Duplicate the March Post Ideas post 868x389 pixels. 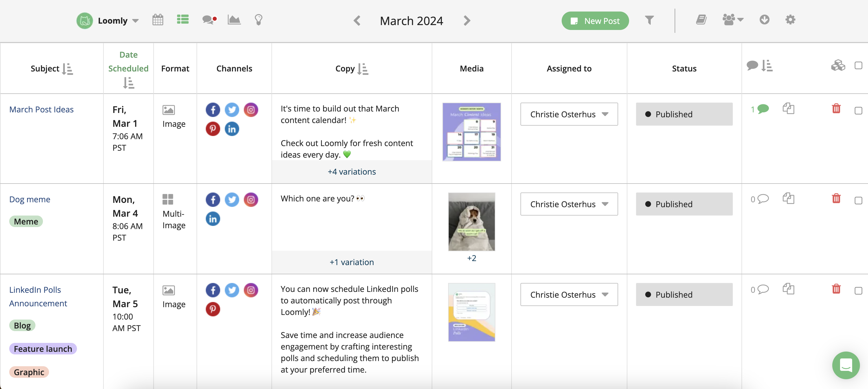coord(788,108)
